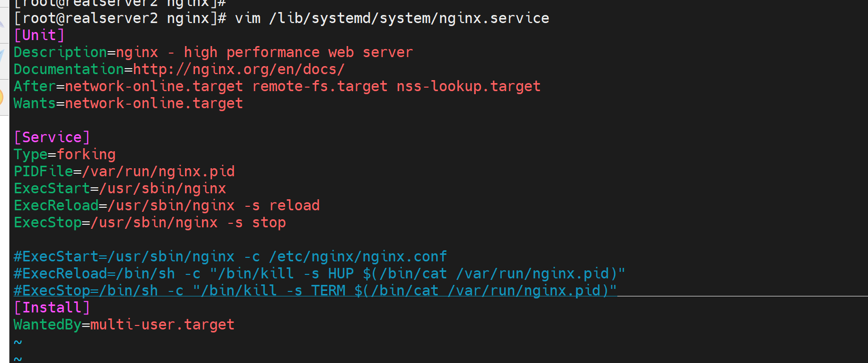Click remote-fs.target on the After line
This screenshot has height=363, width=868.
[x=320, y=87]
